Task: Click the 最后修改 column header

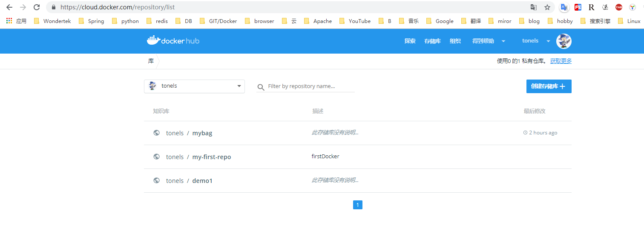Action: (535, 111)
